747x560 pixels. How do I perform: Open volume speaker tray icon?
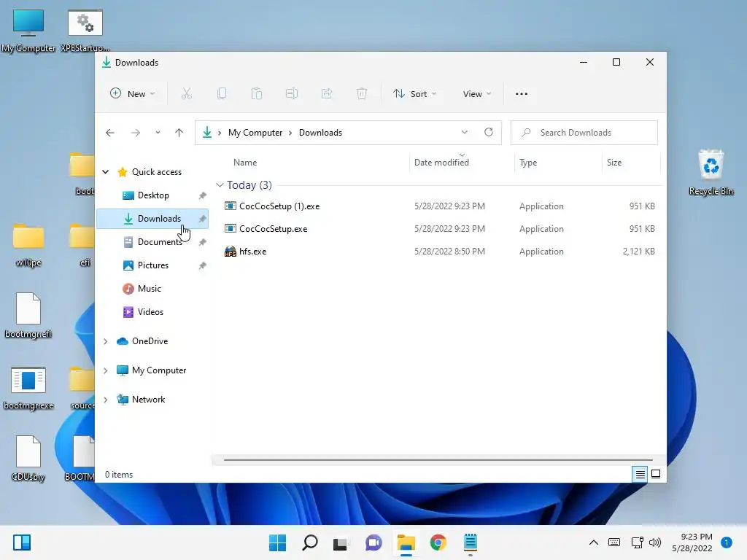tap(655, 542)
